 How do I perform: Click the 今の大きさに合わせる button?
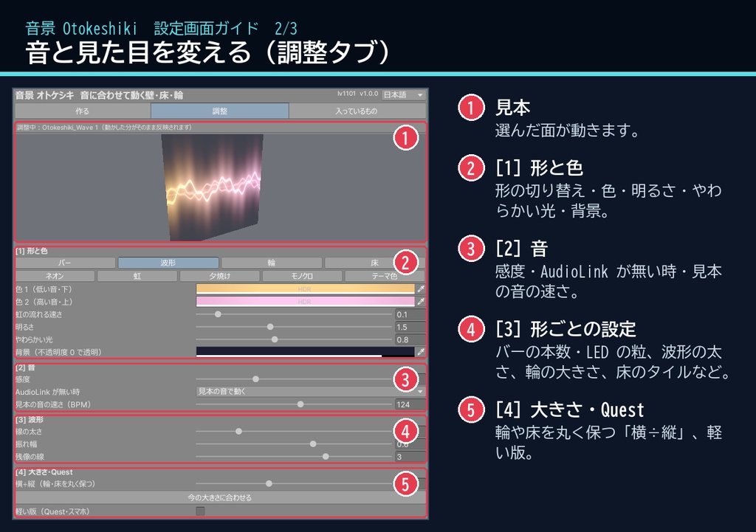220,497
